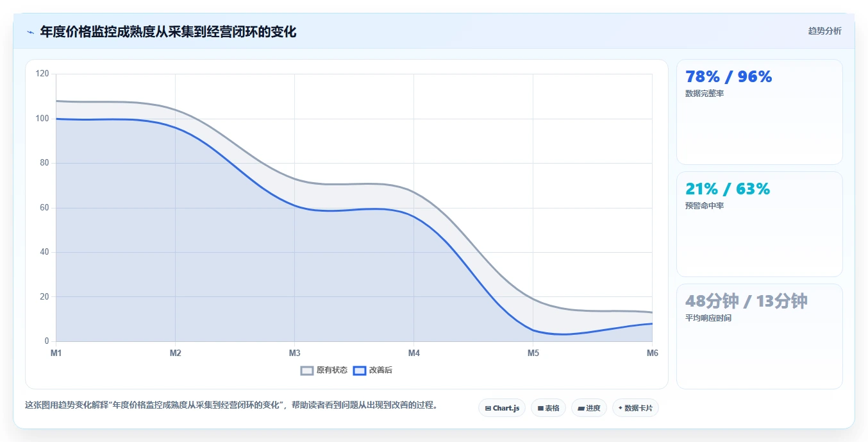Click the M5 x-axis label

533,353
